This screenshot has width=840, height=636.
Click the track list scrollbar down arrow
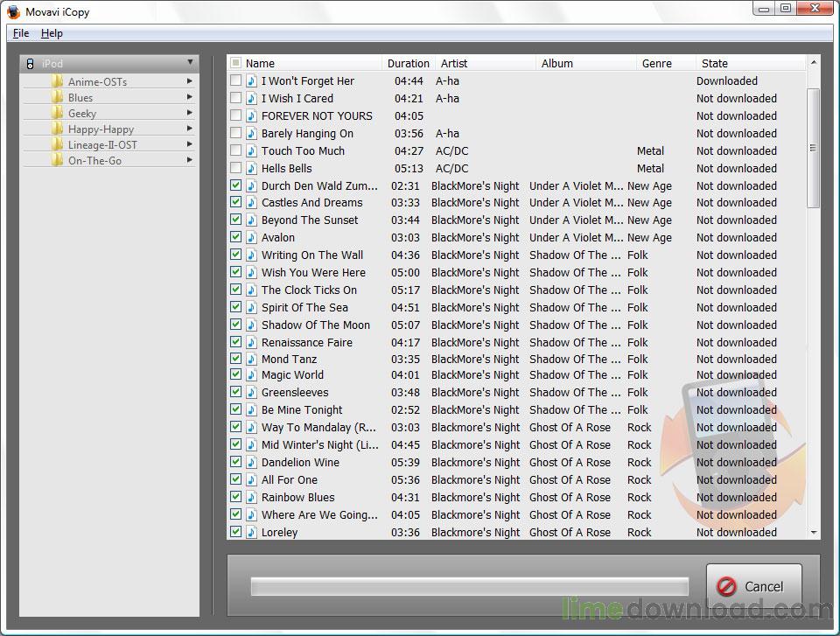point(815,532)
